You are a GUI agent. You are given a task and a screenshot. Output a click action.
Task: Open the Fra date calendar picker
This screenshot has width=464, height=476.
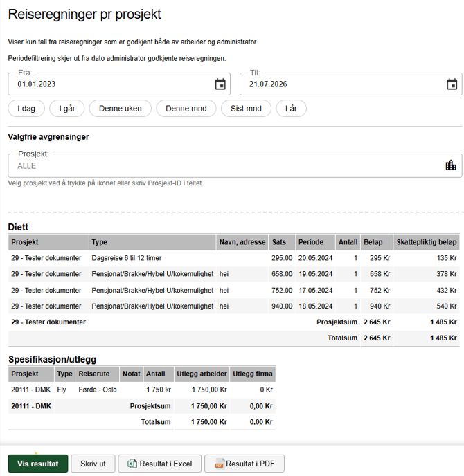click(x=220, y=84)
